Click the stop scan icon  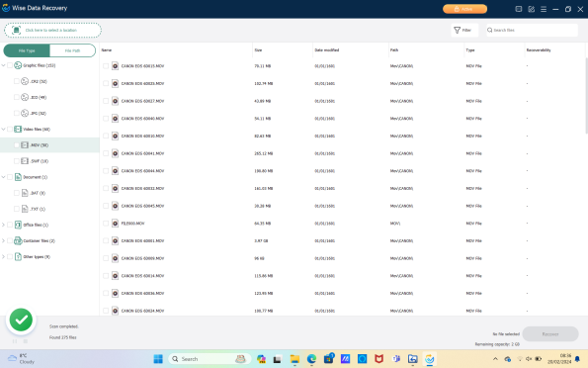coord(26,341)
